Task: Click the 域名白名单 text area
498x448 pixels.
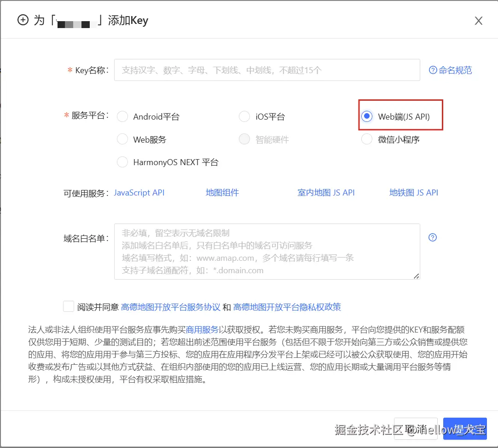Action: [267, 252]
